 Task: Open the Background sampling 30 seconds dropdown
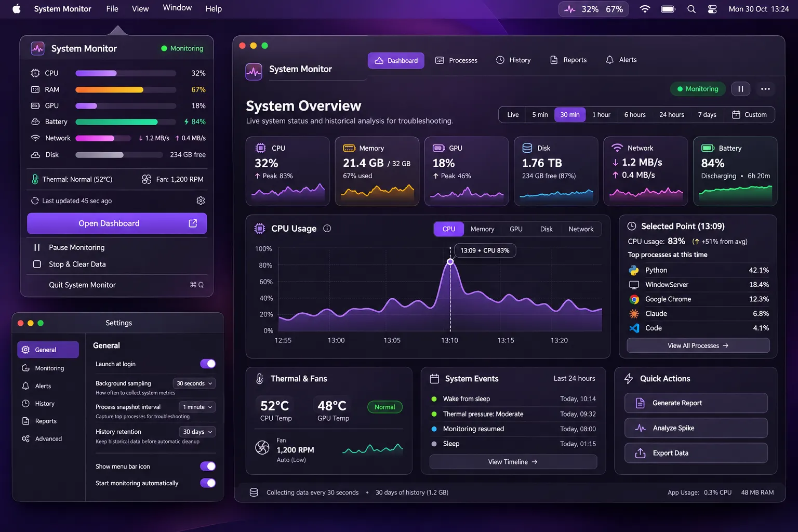[194, 383]
